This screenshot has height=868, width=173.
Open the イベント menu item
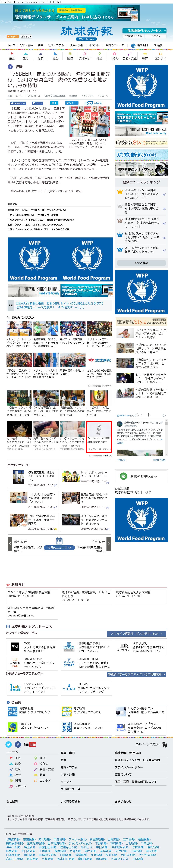click(94, 45)
